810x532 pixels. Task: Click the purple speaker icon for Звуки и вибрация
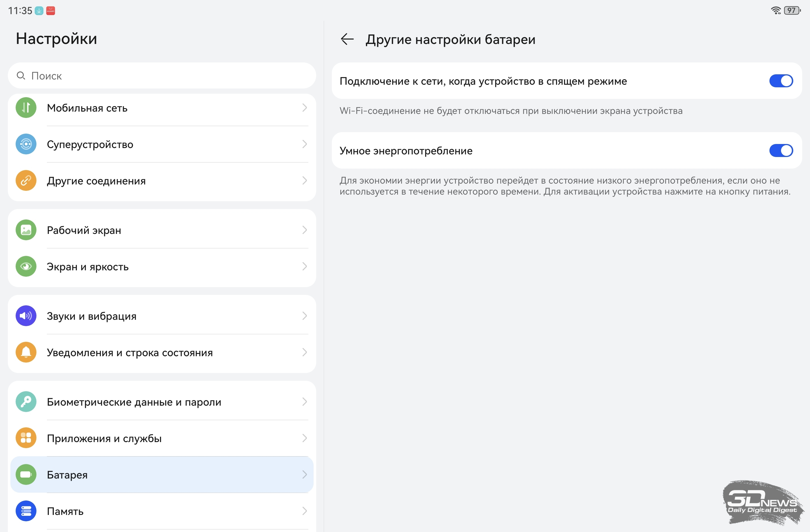[26, 316]
